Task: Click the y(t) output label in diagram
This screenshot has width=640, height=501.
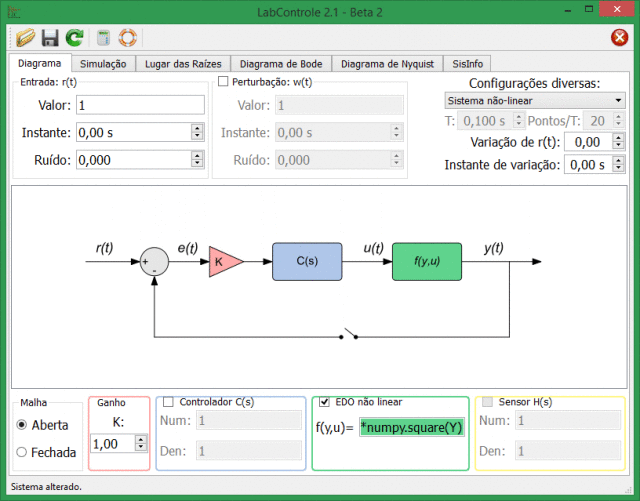Action: (x=493, y=247)
